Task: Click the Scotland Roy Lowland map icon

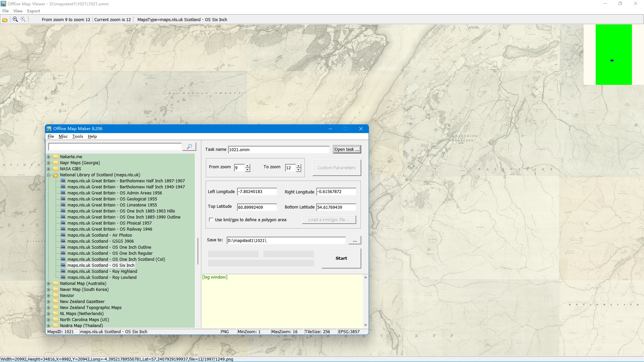Action: point(63,277)
